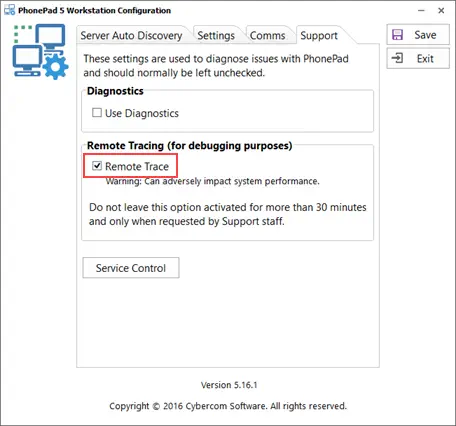Click the Cybercom Software copyright line
456x426 pixels.
coord(228,406)
